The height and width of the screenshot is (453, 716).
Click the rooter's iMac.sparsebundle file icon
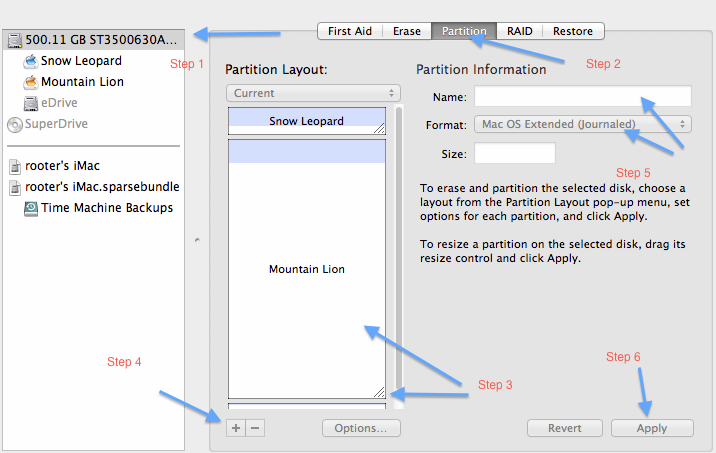click(15, 187)
